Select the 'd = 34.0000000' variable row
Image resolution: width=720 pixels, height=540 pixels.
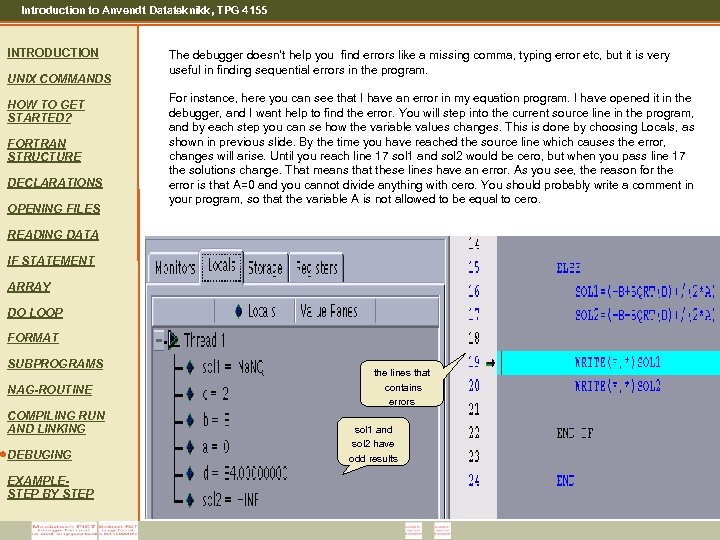click(245, 473)
